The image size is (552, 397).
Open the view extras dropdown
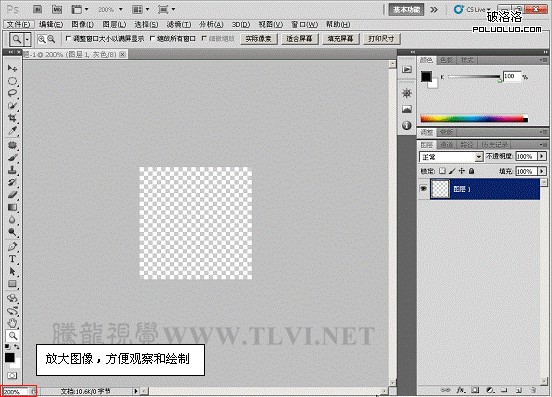(80, 10)
